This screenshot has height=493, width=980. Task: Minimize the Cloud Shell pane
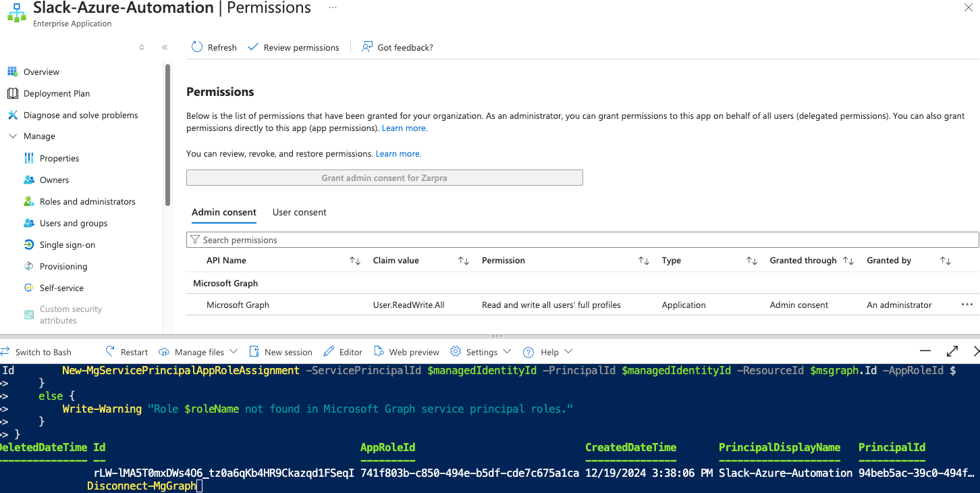925,351
